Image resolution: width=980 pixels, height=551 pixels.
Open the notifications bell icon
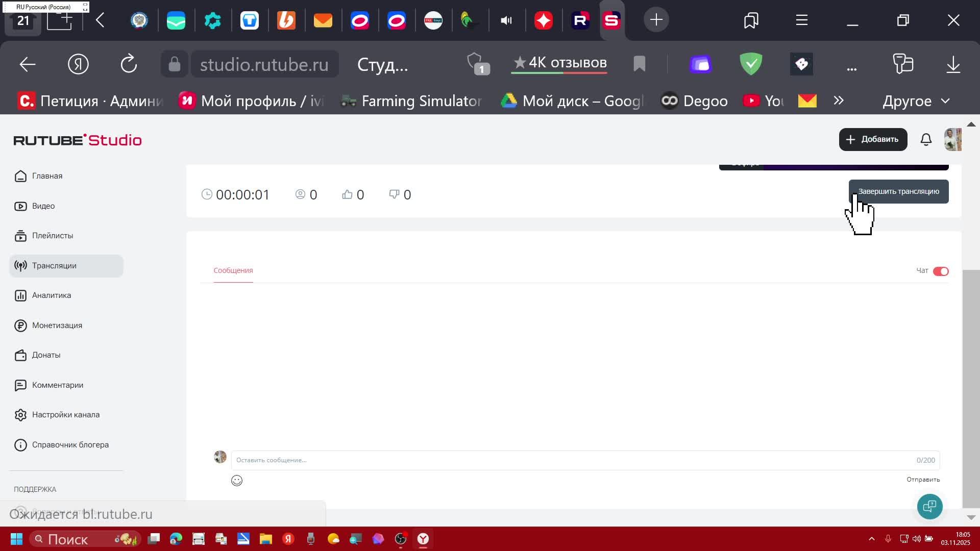point(926,139)
